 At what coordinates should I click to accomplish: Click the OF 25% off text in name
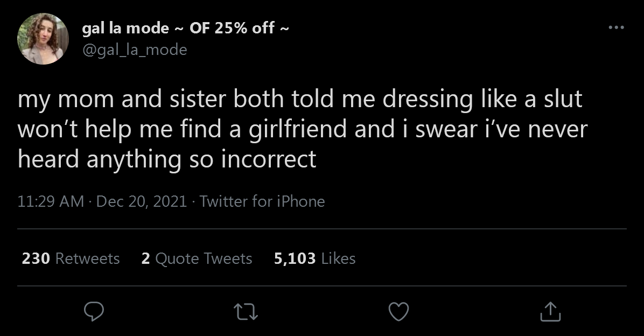click(x=232, y=29)
